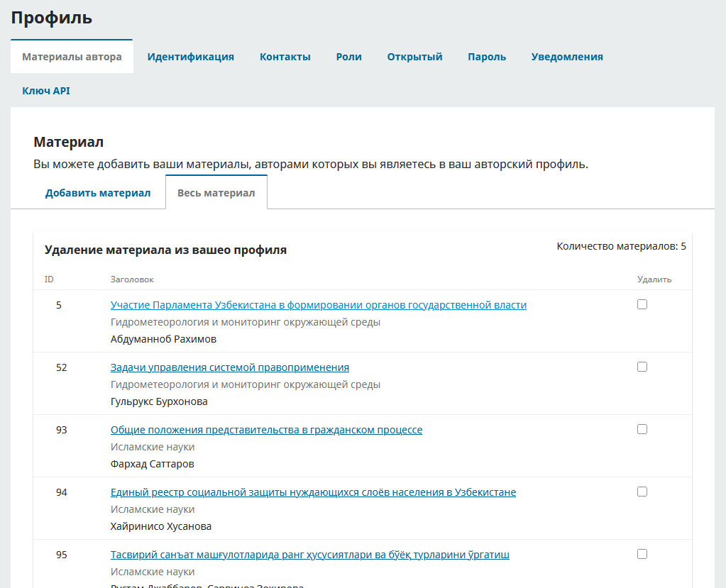Select the Открытый tab
The image size is (726, 588).
tap(414, 57)
